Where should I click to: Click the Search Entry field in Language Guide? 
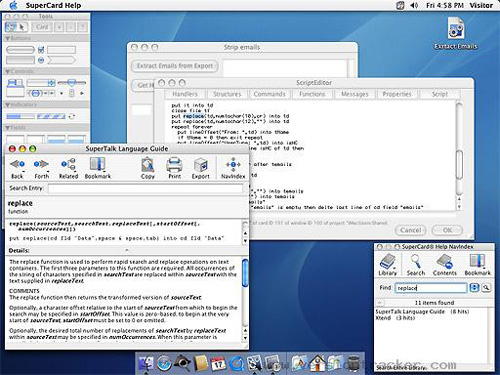pos(146,189)
